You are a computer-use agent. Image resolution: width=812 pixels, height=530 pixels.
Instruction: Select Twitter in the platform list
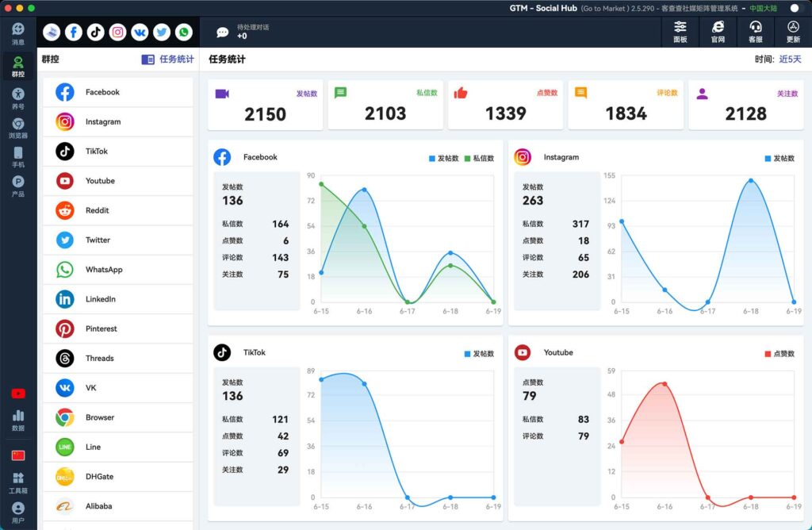(x=118, y=240)
